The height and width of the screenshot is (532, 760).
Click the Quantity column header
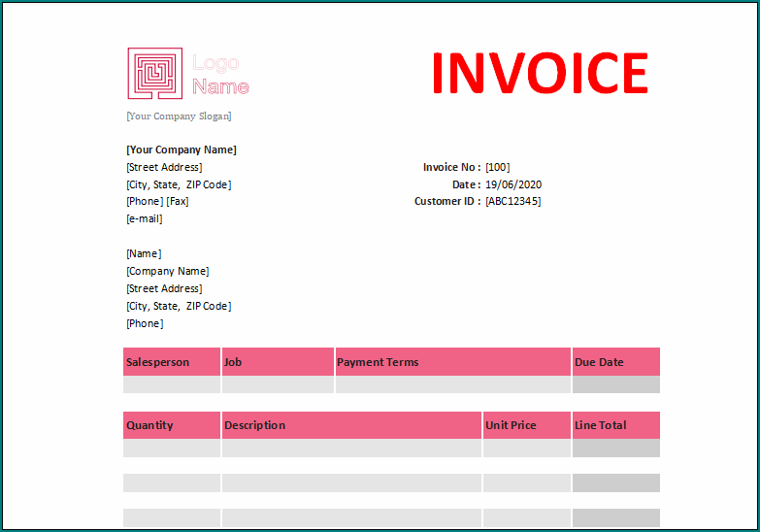(172, 425)
